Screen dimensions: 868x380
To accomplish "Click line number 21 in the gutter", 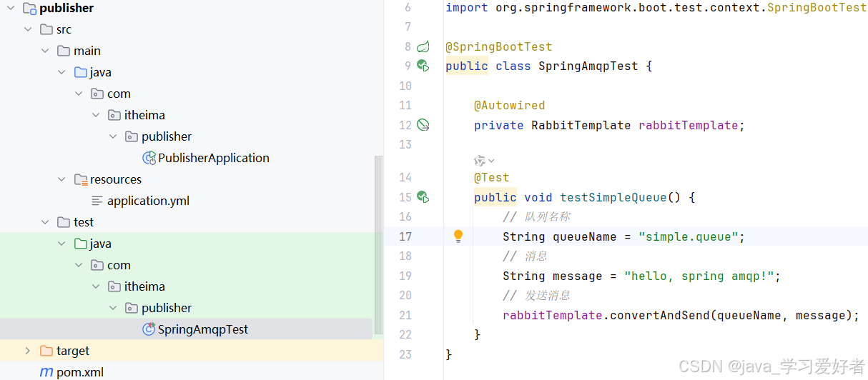I will tap(405, 315).
